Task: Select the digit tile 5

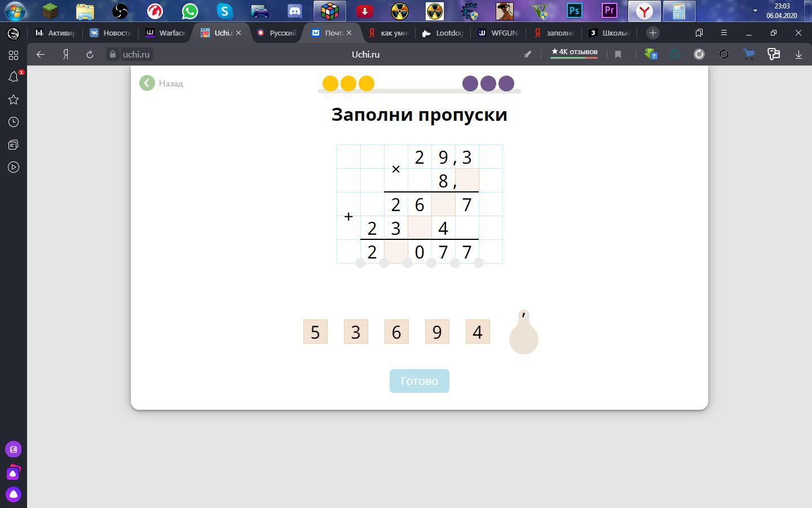Action: (315, 332)
